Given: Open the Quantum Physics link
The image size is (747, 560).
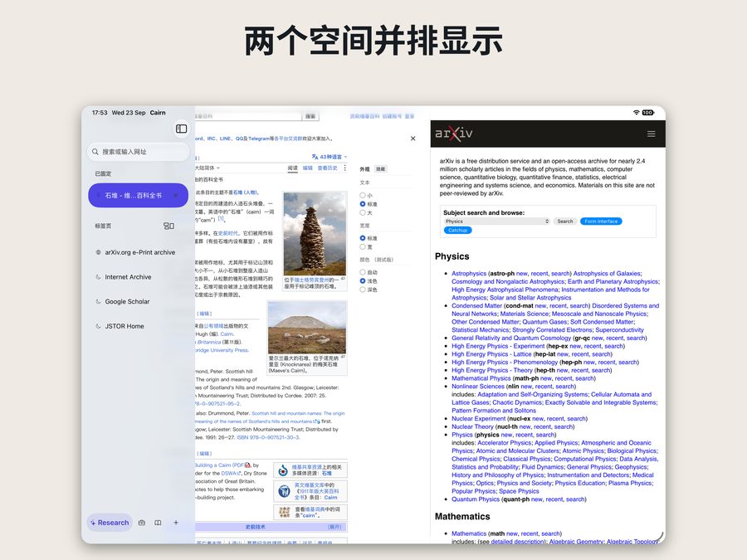Looking at the screenshot, I should [476, 499].
